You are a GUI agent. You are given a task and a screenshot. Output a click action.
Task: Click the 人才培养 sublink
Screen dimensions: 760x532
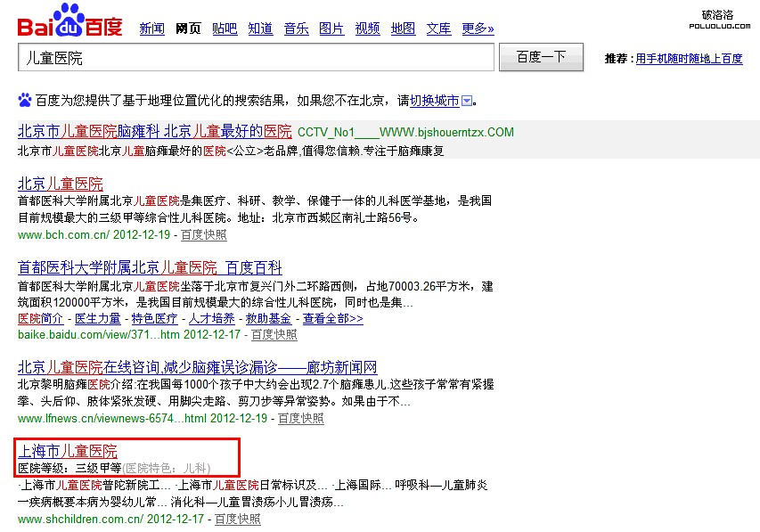pos(211,319)
